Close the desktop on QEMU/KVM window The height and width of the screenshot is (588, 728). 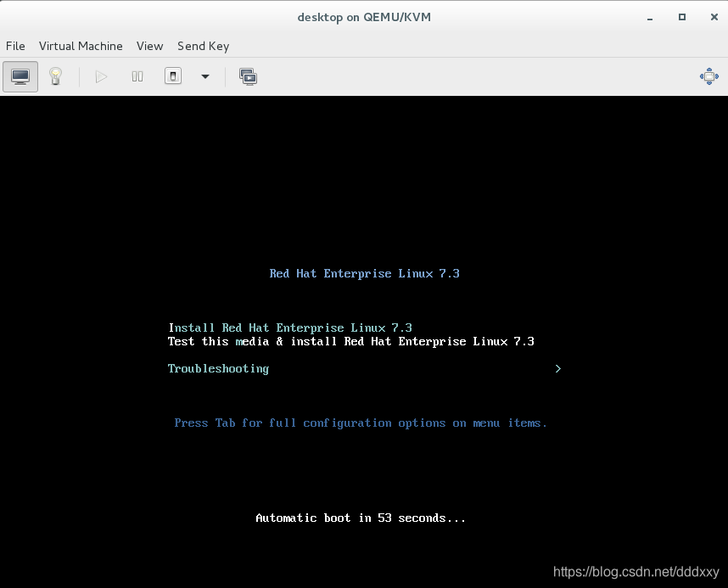point(714,17)
